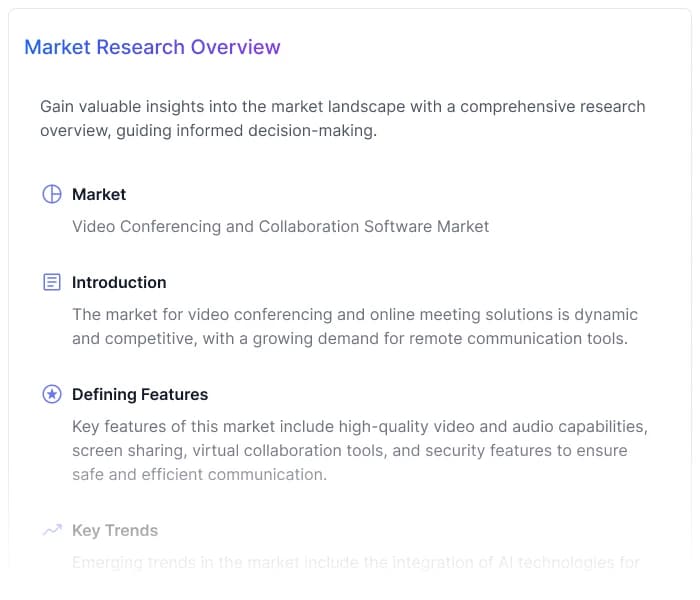Click the line starting "and competitive, with a growing"
The image size is (700, 600).
pyautogui.click(x=349, y=338)
